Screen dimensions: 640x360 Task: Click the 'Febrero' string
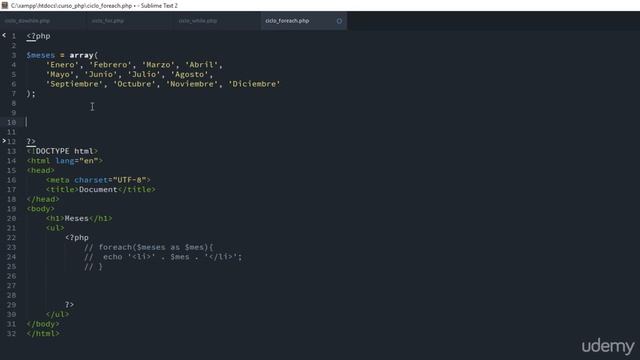pyautogui.click(x=110, y=64)
